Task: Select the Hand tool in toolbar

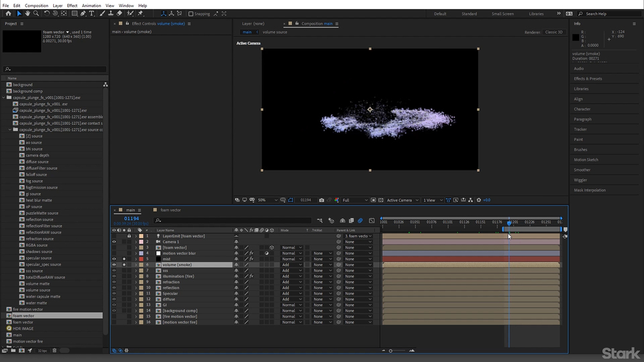Action: click(x=28, y=13)
